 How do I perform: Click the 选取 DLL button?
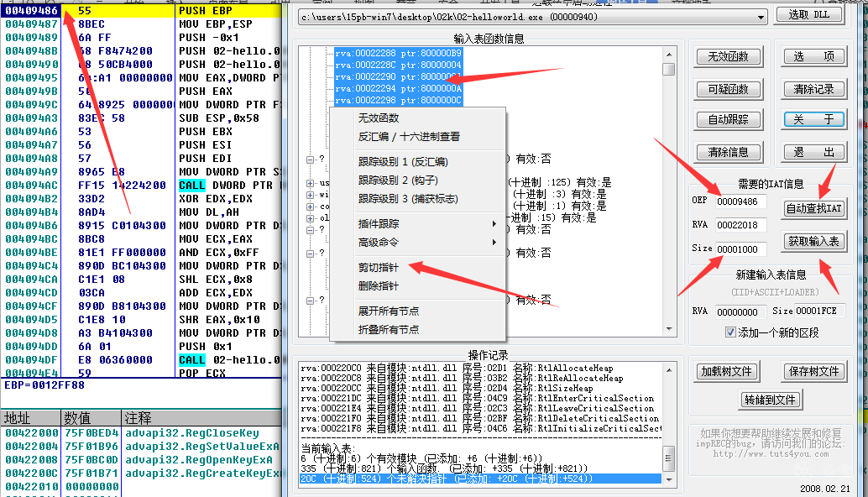click(x=808, y=15)
